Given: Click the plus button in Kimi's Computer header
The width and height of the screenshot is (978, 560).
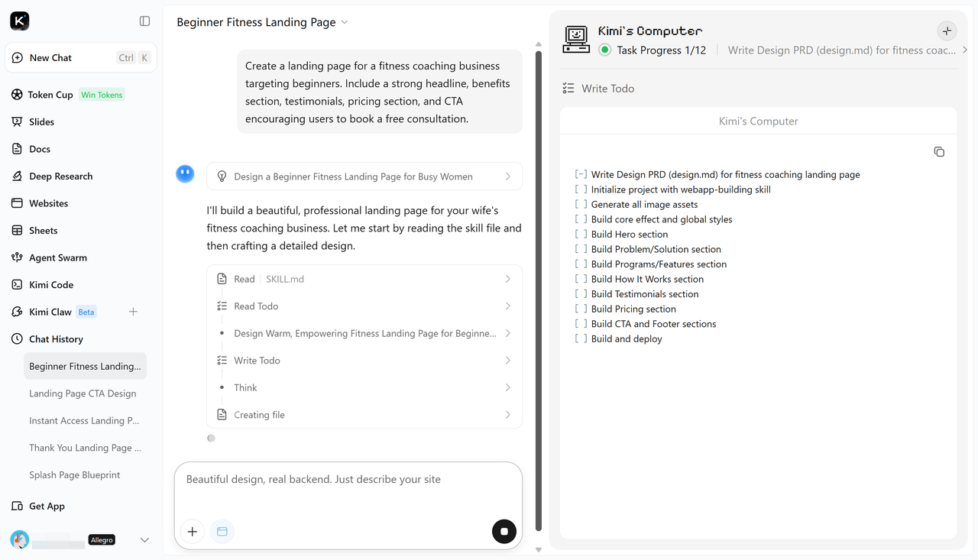Looking at the screenshot, I should [947, 31].
